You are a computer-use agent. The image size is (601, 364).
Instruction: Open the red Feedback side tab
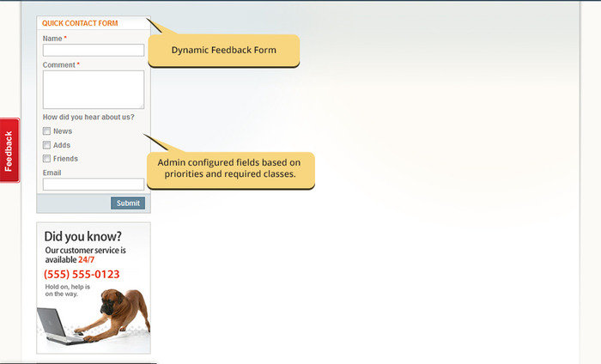[9, 150]
